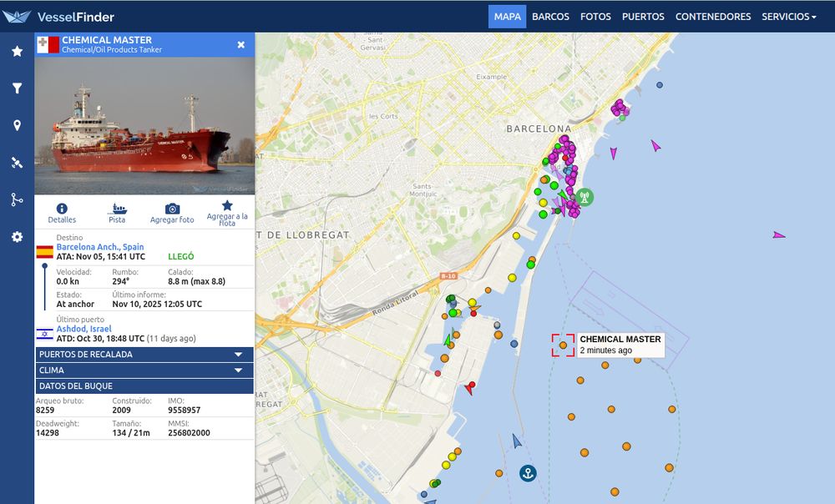
Task: Click the Datos del Buque header
Action: click(144, 386)
